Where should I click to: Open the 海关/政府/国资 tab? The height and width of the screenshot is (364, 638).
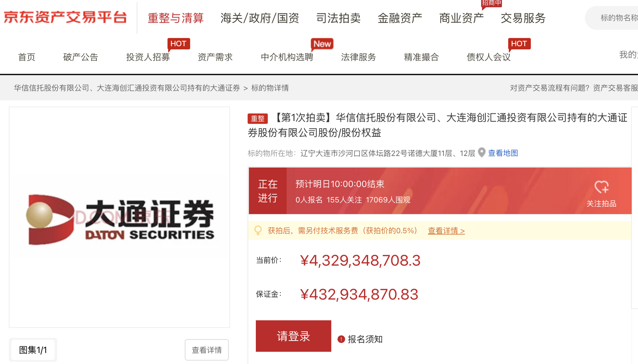(x=260, y=18)
